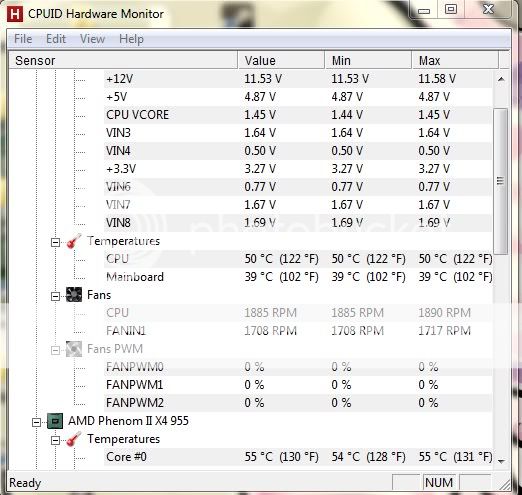Image resolution: width=522 pixels, height=495 pixels.
Task: Click the resize grip in status bar corner
Action: click(x=504, y=484)
